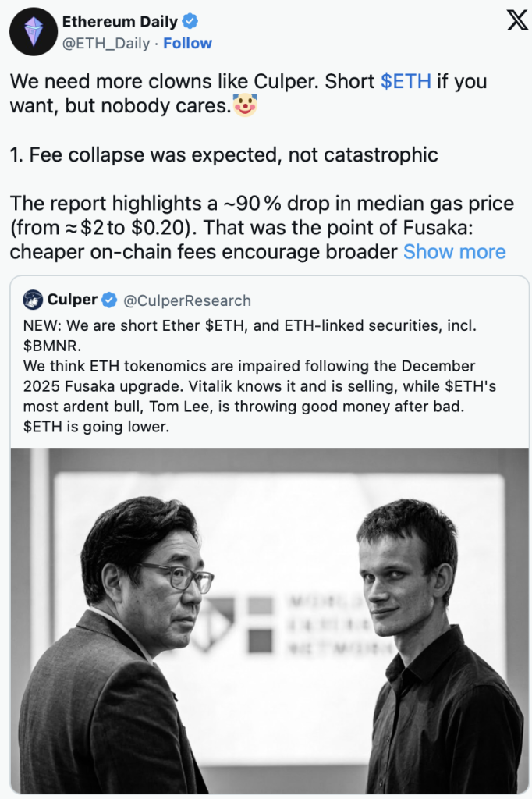The height and width of the screenshot is (799, 532).
Task: Open the $BMNR cashtag link
Action: coord(48,343)
